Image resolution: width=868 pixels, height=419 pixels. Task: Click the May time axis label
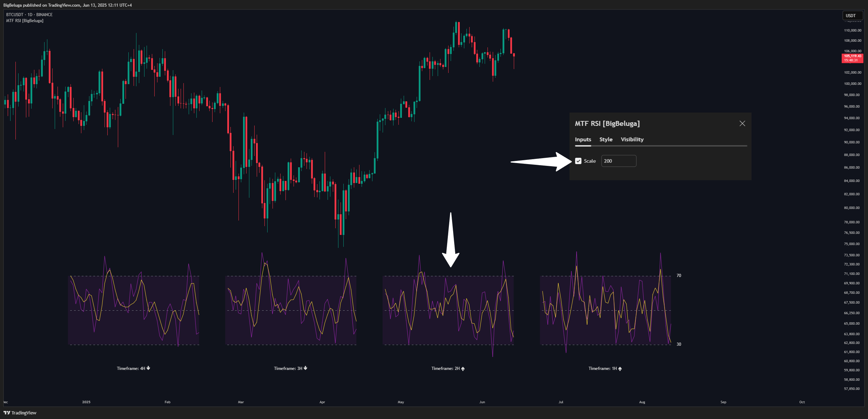pyautogui.click(x=401, y=402)
